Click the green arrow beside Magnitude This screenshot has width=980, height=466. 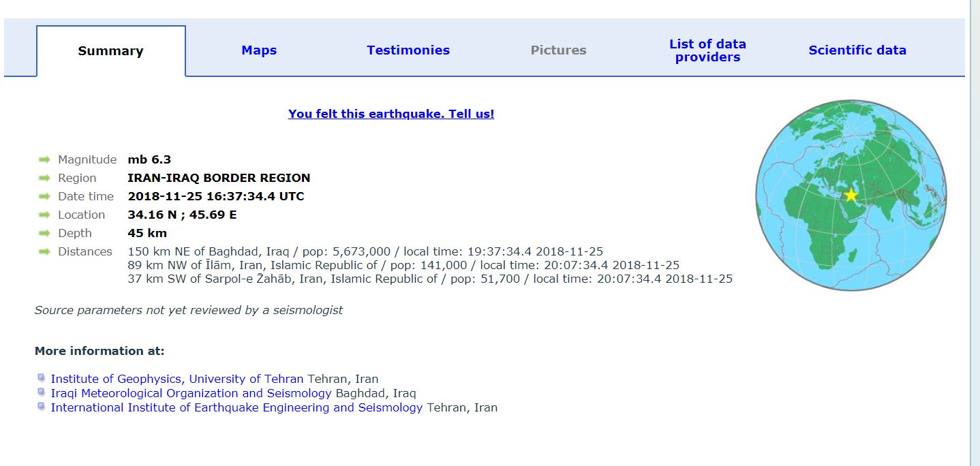44,159
